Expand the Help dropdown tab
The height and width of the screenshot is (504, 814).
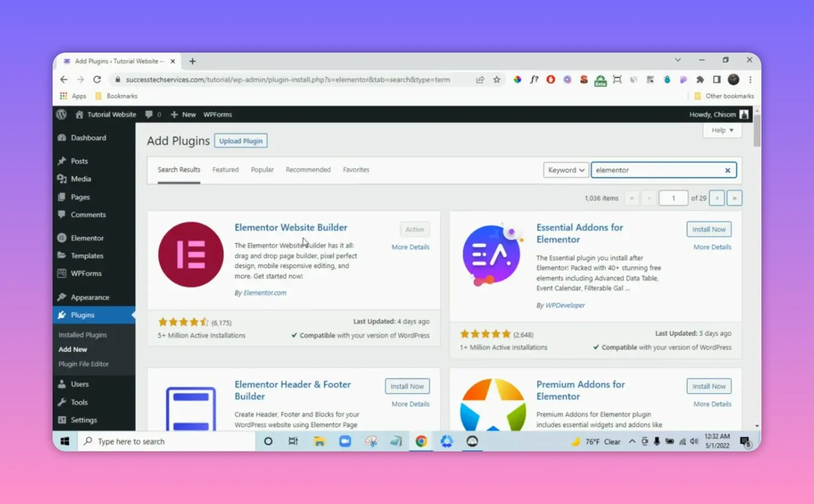(722, 130)
